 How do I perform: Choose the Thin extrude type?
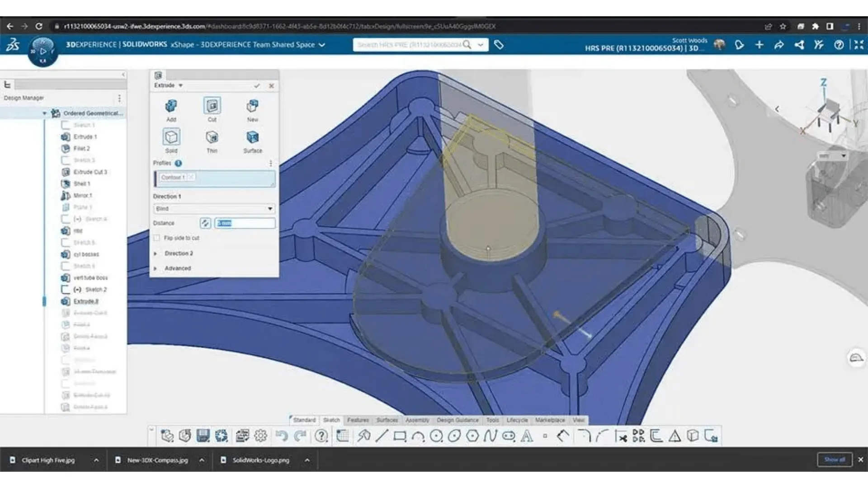tap(212, 141)
